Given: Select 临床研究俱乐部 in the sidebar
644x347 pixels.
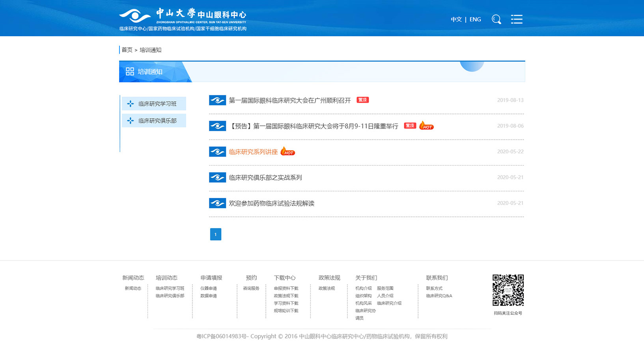Looking at the screenshot, I should pos(157,121).
